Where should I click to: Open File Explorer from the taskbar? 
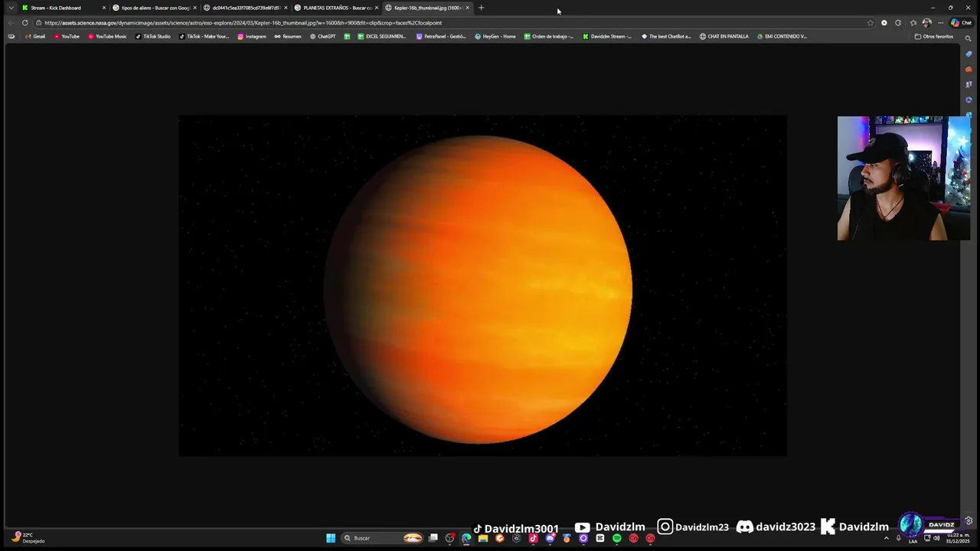483,538
